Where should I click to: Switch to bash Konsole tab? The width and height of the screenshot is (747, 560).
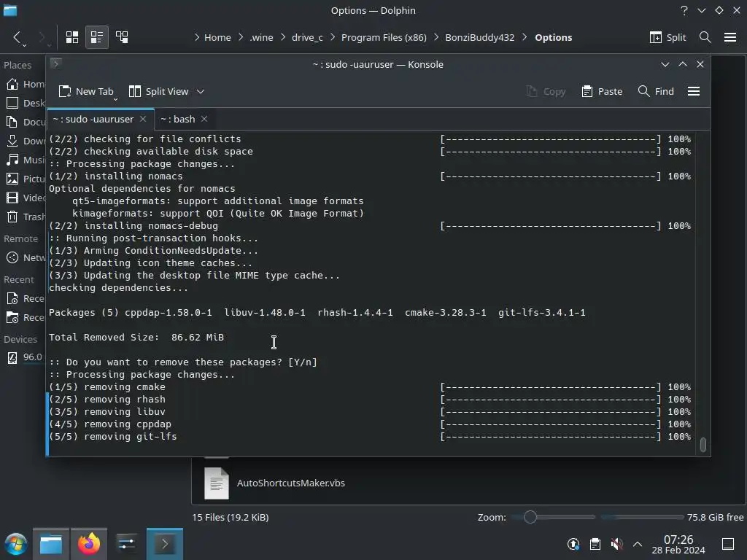pos(178,119)
